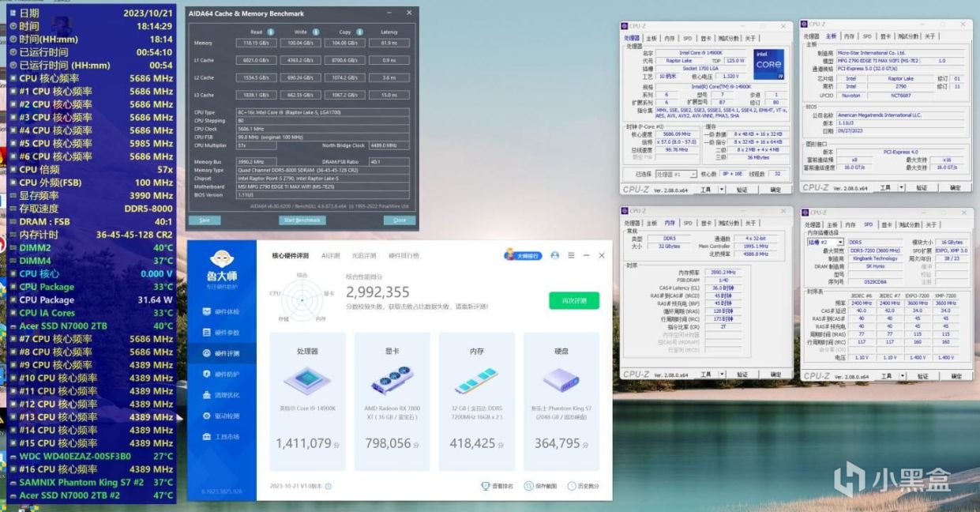
Task: Open 处理器 #1 selection dropdown in CPU-Z
Action: pyautogui.click(x=677, y=173)
